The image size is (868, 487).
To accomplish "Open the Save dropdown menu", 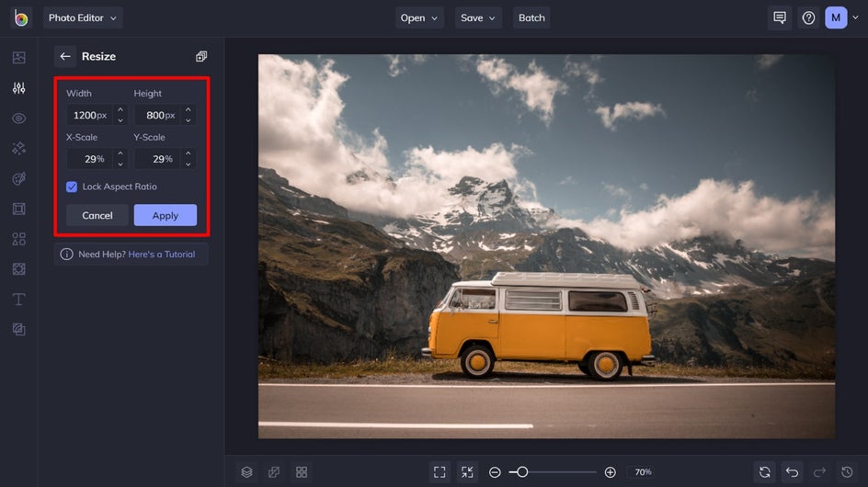I will coord(478,17).
